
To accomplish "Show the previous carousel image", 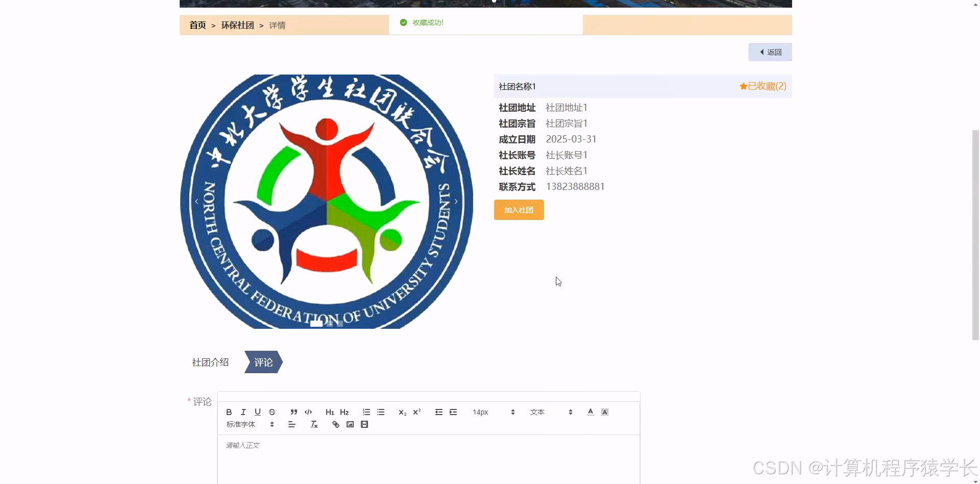I will 197,201.
